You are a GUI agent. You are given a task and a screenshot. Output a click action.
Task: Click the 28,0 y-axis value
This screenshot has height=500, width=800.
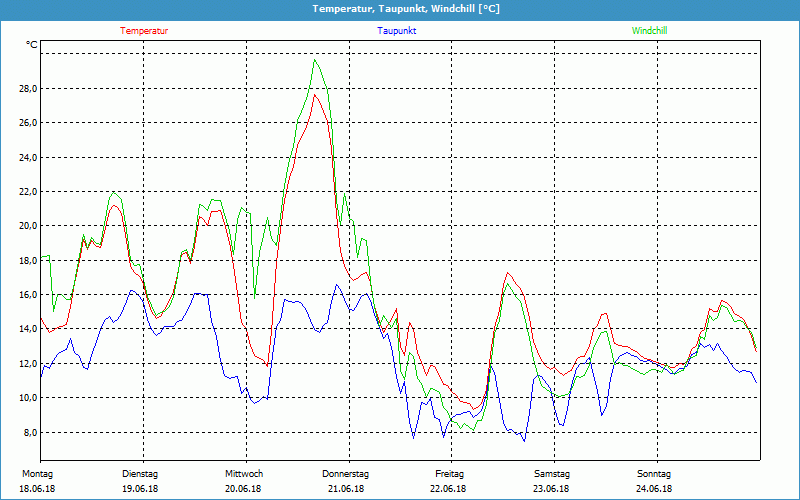(x=29, y=89)
